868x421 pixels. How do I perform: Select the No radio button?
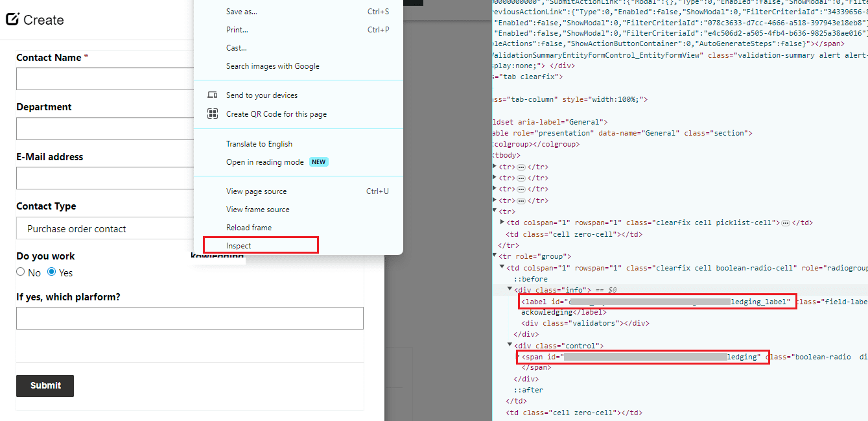coord(21,272)
